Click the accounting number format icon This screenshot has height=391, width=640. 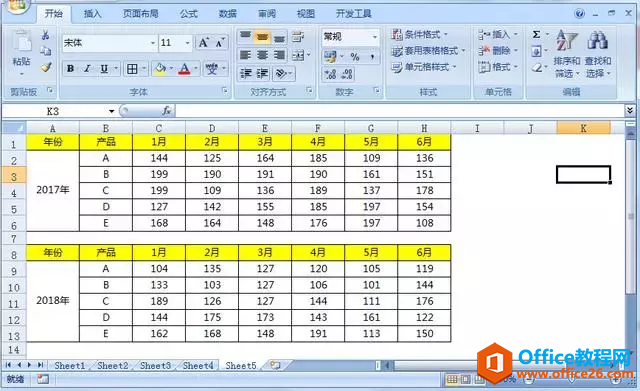(x=330, y=56)
